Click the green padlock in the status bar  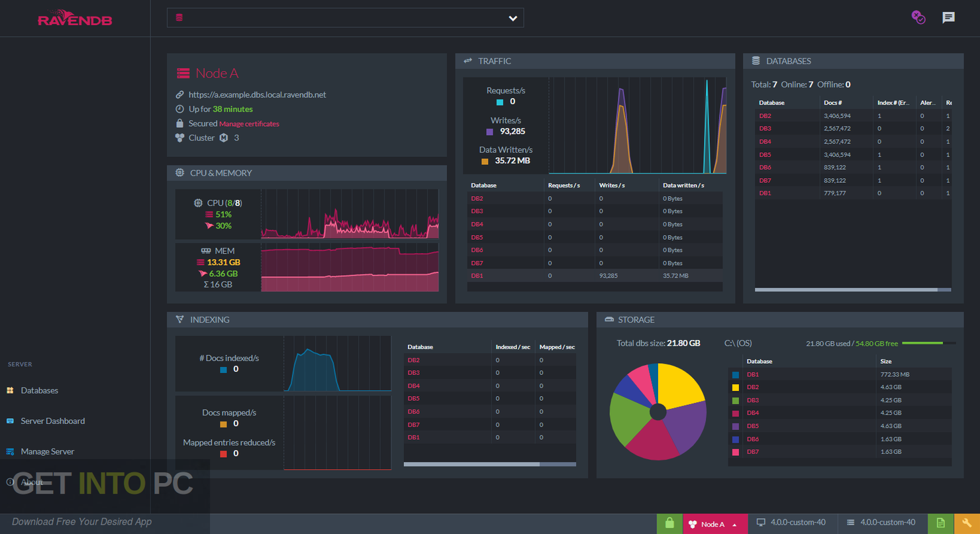coord(669,523)
